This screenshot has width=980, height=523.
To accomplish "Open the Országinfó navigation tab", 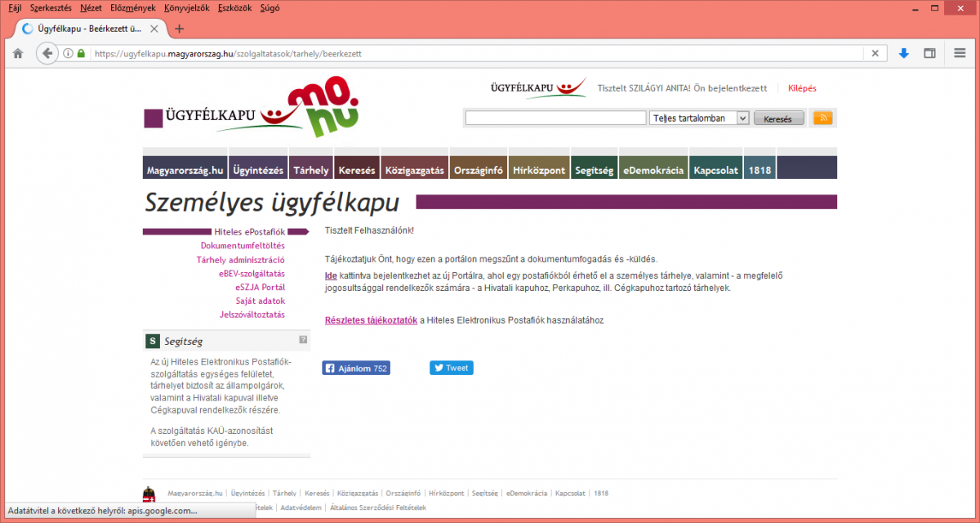I will click(x=478, y=167).
